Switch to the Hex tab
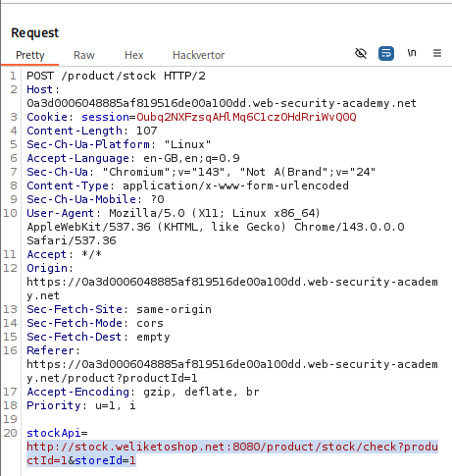 (134, 55)
